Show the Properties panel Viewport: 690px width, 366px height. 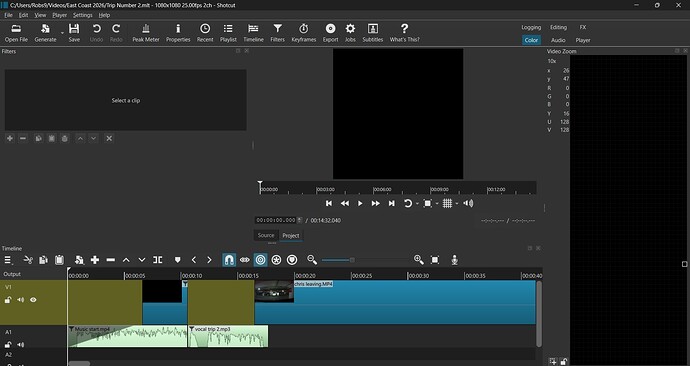(x=178, y=33)
